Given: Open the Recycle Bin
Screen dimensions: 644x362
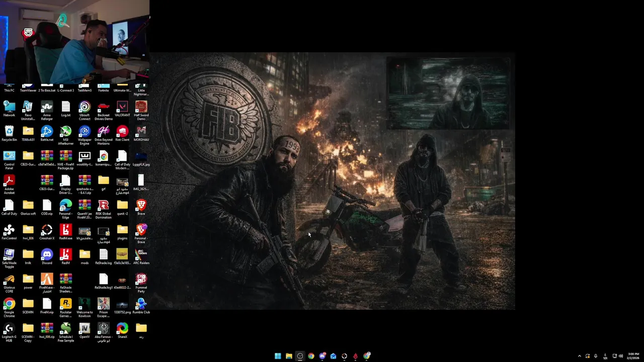Looking at the screenshot, I should (x=9, y=134).
